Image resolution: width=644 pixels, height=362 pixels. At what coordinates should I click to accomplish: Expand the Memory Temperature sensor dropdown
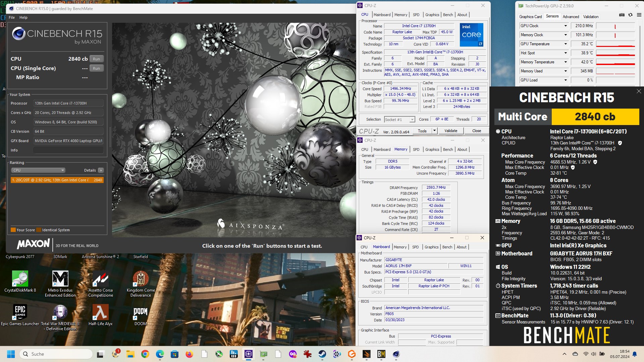[566, 62]
